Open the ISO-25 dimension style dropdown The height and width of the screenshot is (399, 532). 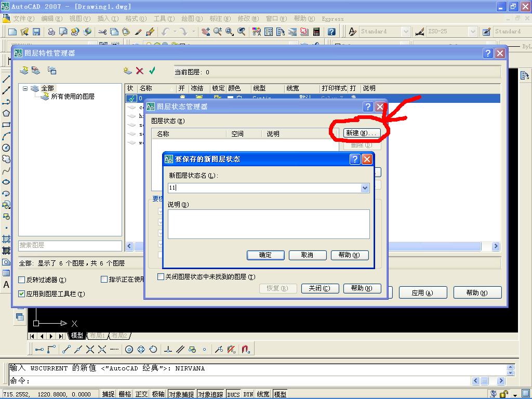coord(473,32)
